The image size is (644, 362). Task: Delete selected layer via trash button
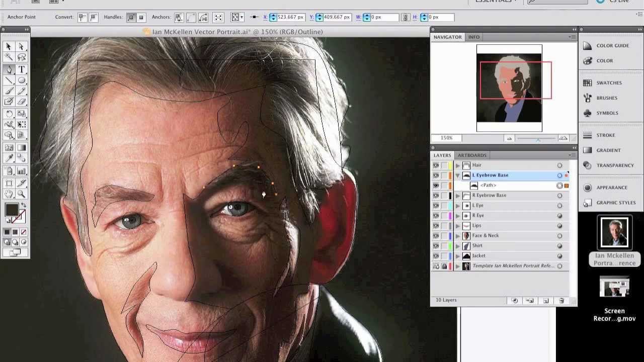[x=562, y=300]
